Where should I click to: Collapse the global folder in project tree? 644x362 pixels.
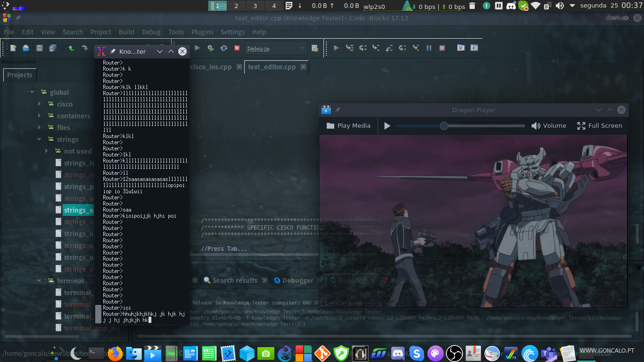(x=32, y=92)
